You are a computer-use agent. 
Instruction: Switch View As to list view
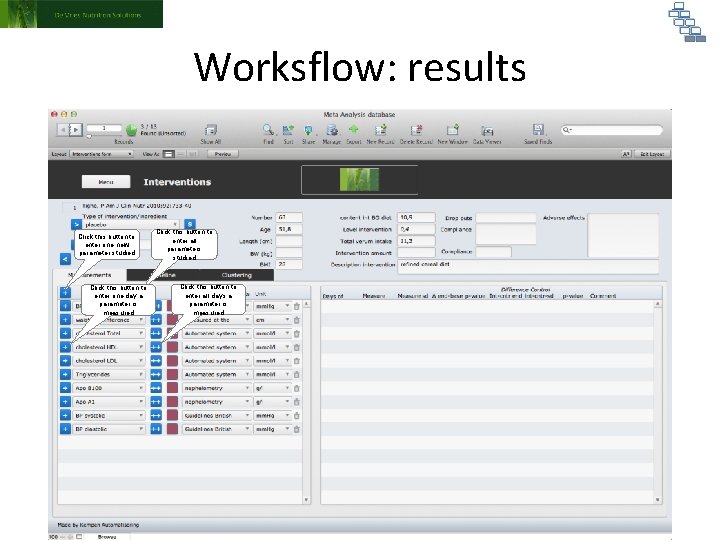(x=181, y=154)
